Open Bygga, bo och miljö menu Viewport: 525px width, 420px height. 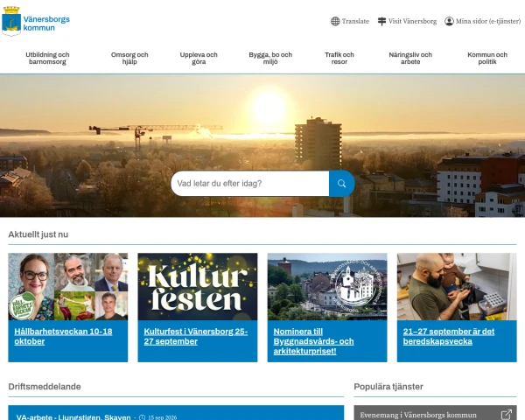click(270, 59)
